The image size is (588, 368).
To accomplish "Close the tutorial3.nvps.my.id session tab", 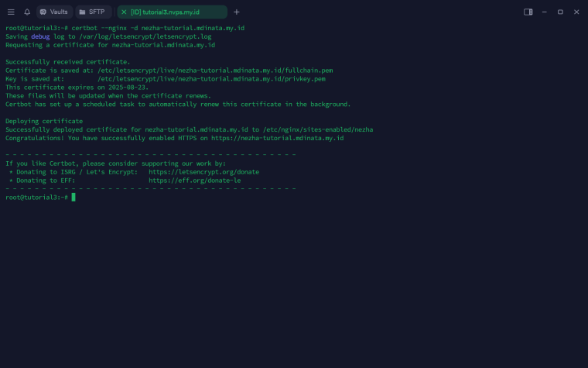I will pyautogui.click(x=124, y=12).
